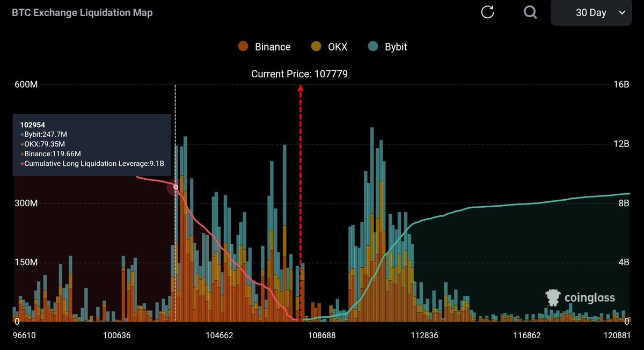Select the OKX yellow legend dot
The width and height of the screenshot is (644, 350).
[316, 47]
